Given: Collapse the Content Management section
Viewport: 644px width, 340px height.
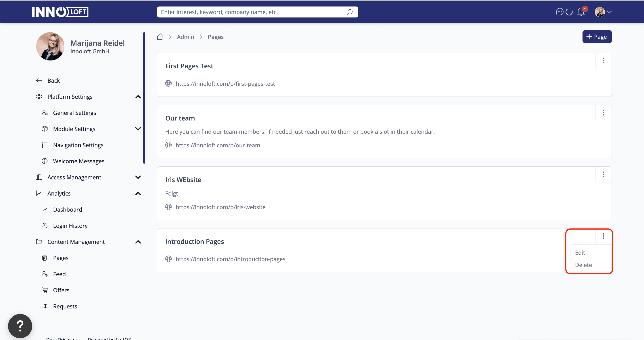Looking at the screenshot, I should (138, 242).
